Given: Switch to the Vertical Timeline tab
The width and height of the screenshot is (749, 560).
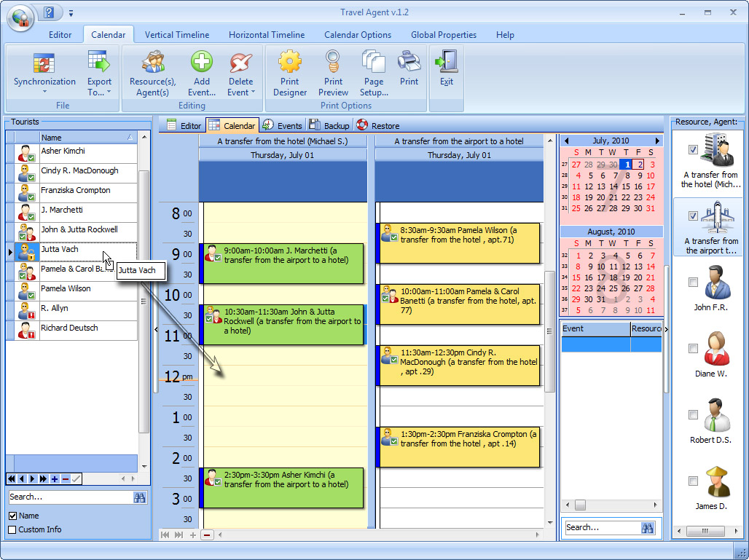Looking at the screenshot, I should (177, 35).
